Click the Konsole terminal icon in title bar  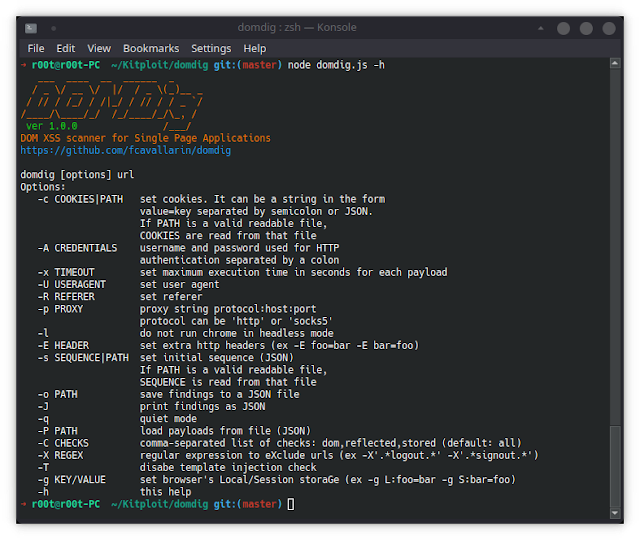[x=31, y=28]
